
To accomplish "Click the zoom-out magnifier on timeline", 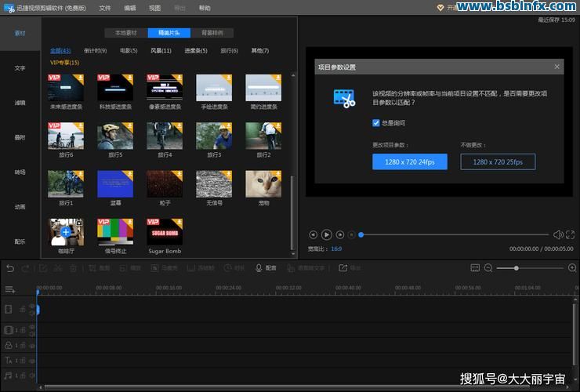I will [488, 268].
